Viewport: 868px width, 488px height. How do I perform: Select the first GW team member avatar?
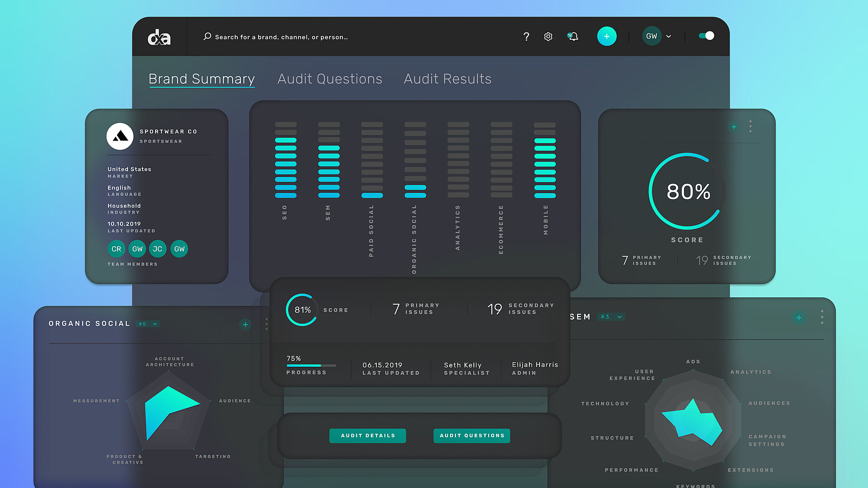click(x=137, y=249)
